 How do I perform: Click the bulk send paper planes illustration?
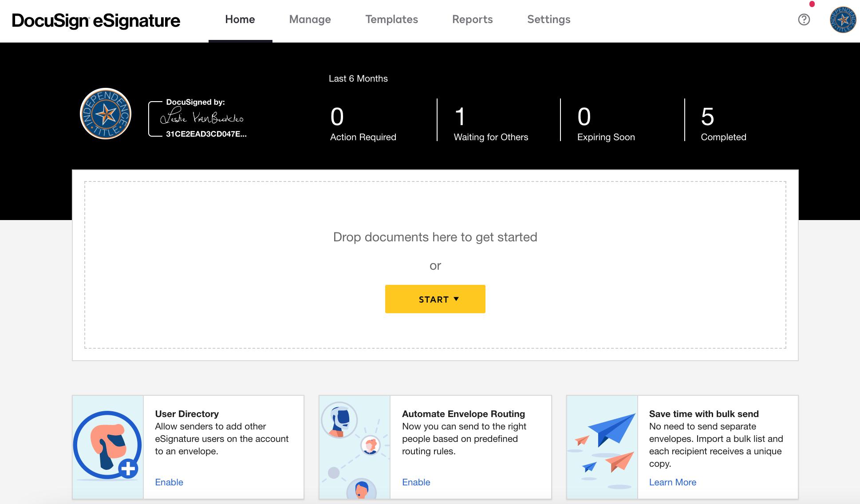click(602, 447)
